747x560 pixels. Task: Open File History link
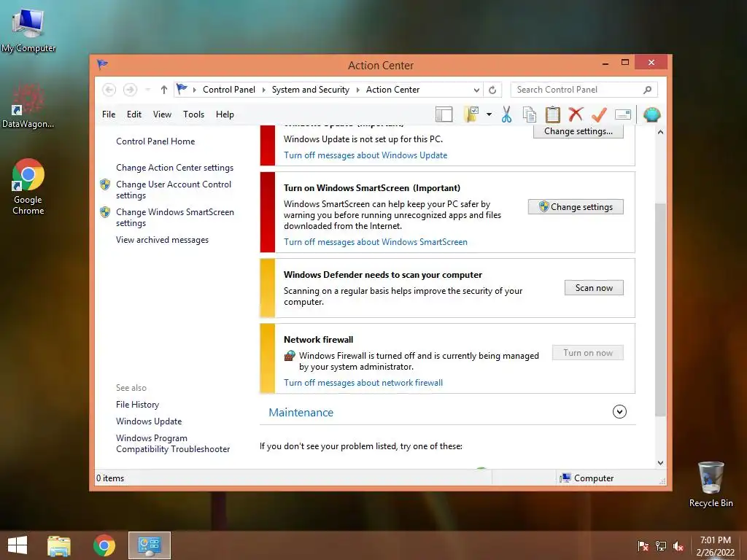pos(137,404)
